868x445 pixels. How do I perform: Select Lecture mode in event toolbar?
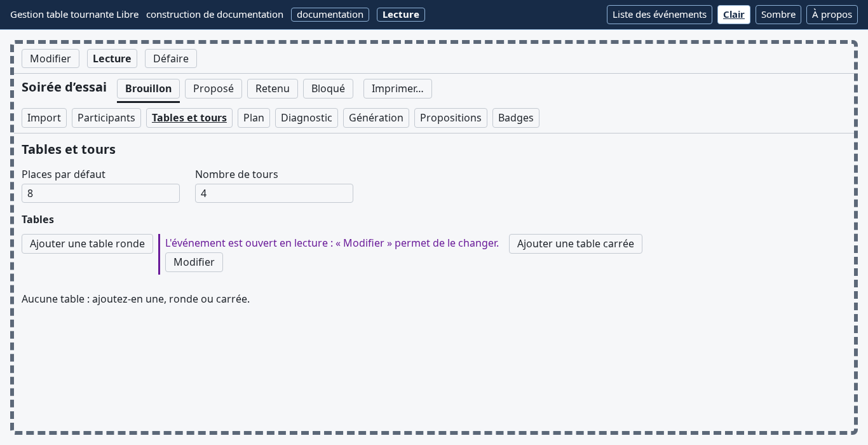[x=112, y=58]
